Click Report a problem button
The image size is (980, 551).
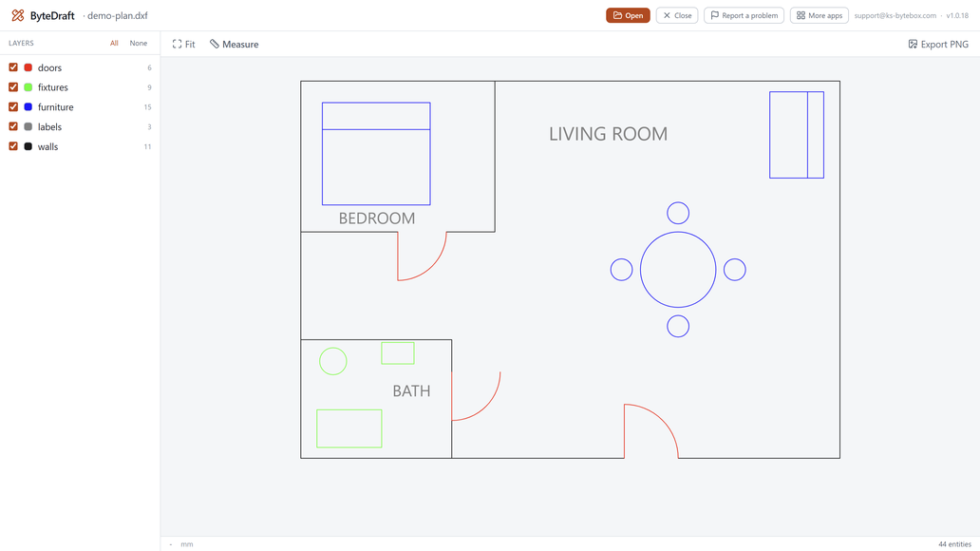(744, 15)
